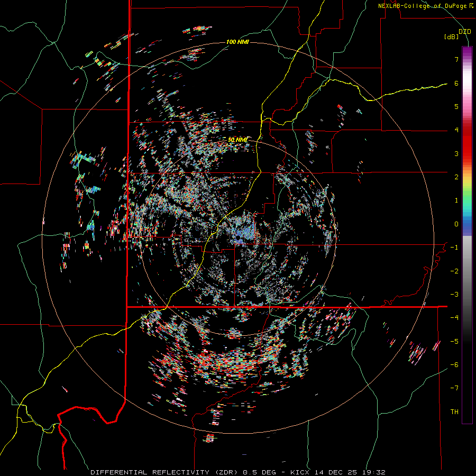The image size is (476, 476).
Task: Click the 5 dB legend value
Action: (456, 106)
